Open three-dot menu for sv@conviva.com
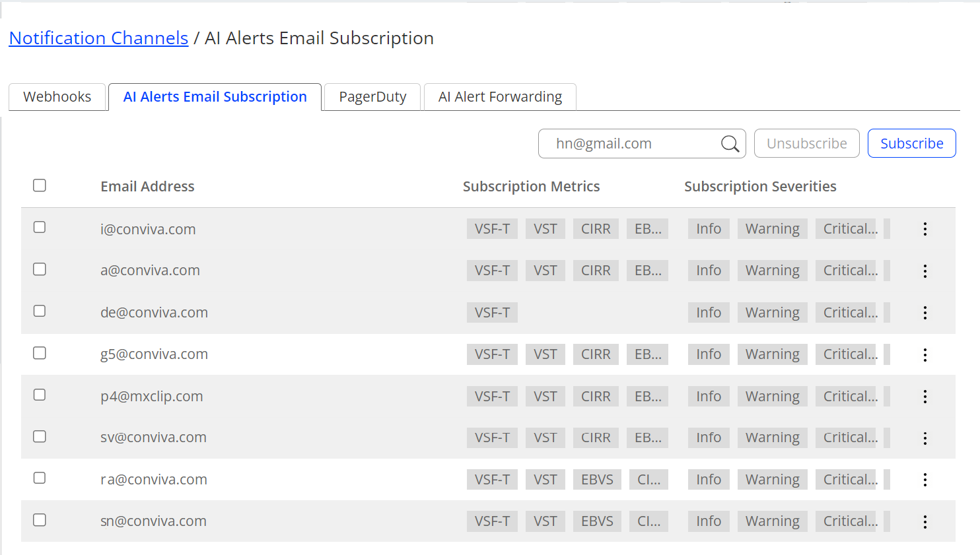The width and height of the screenshot is (980, 555). (925, 438)
